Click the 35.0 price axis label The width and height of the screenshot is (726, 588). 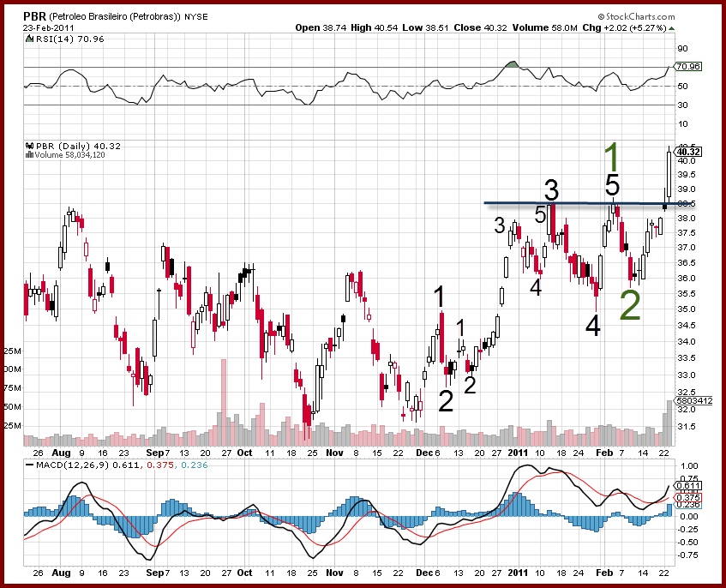[687, 309]
